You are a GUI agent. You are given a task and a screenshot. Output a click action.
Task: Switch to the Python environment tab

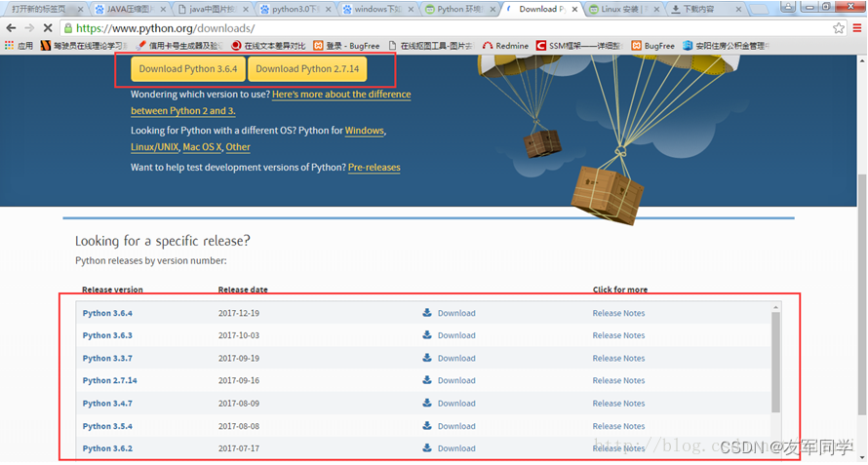pyautogui.click(x=459, y=9)
